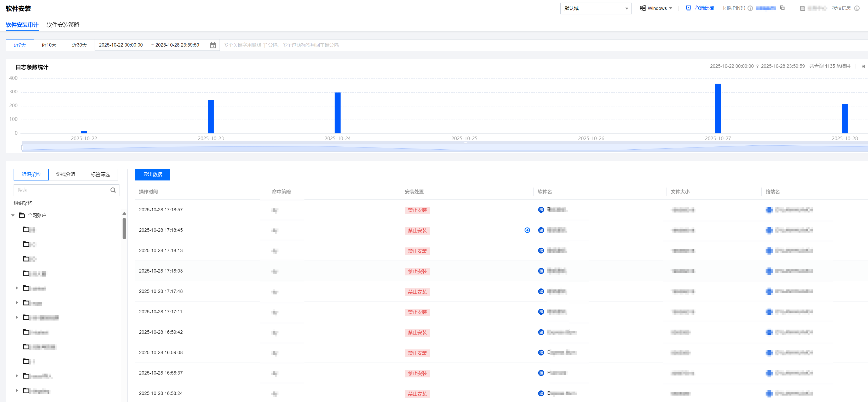Open the 默认域 domain dropdown
The image size is (868, 402).
pos(595,8)
